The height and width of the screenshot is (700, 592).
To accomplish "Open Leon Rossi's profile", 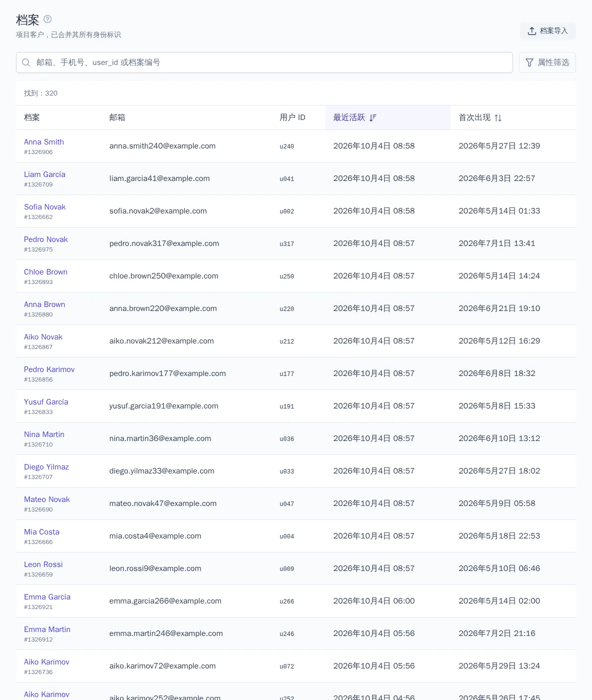I will pyautogui.click(x=43, y=564).
